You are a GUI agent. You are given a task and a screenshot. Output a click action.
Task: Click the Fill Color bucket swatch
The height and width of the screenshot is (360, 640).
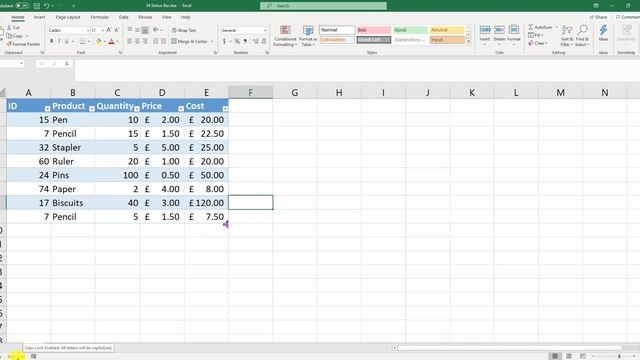98,41
